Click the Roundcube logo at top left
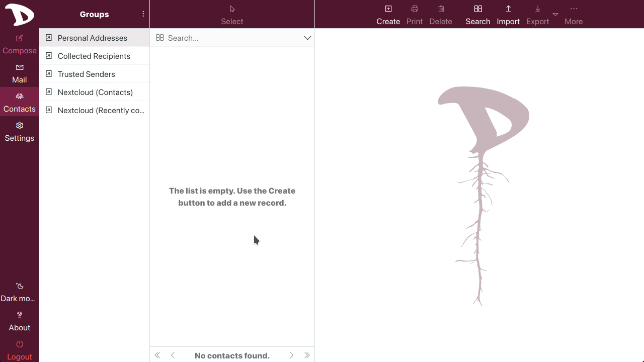 point(20,14)
